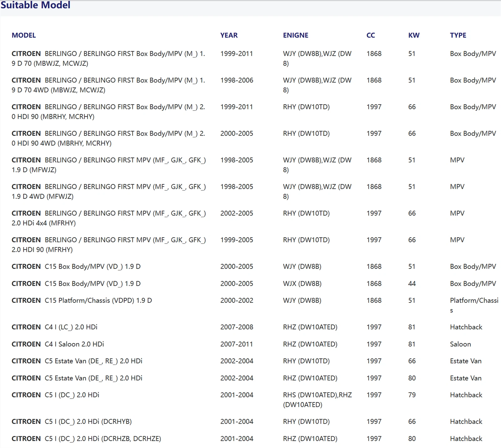Click type Saloon

[460, 344]
